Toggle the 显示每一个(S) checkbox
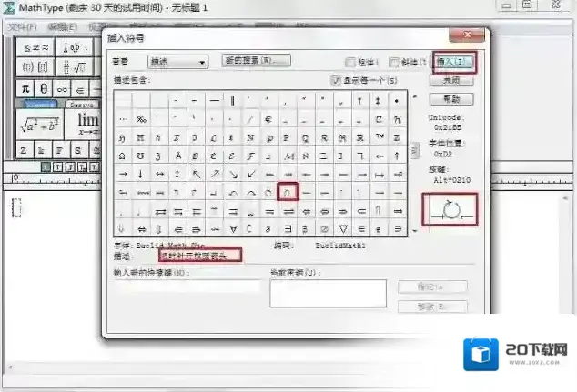This screenshot has height=392, width=577. (336, 80)
